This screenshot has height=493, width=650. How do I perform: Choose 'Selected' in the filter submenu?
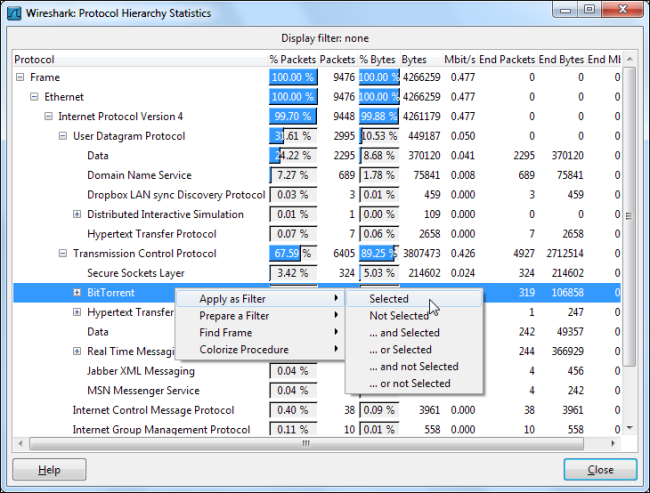pyautogui.click(x=389, y=299)
